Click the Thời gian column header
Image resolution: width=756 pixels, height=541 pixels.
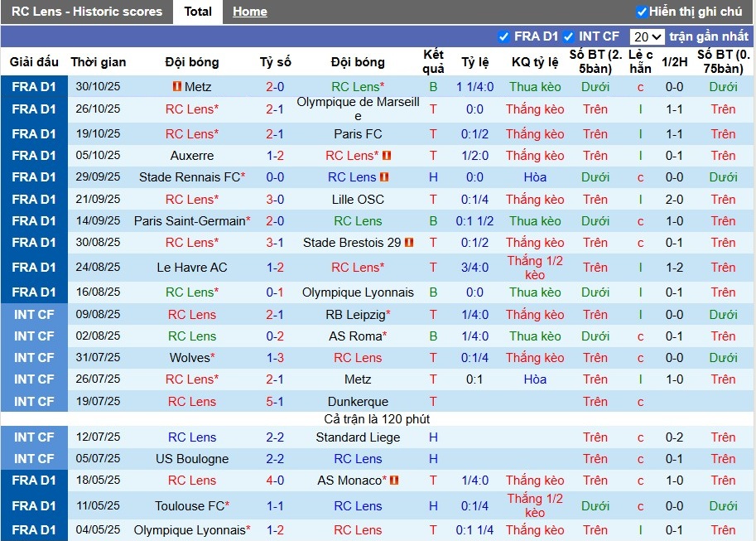click(x=98, y=62)
